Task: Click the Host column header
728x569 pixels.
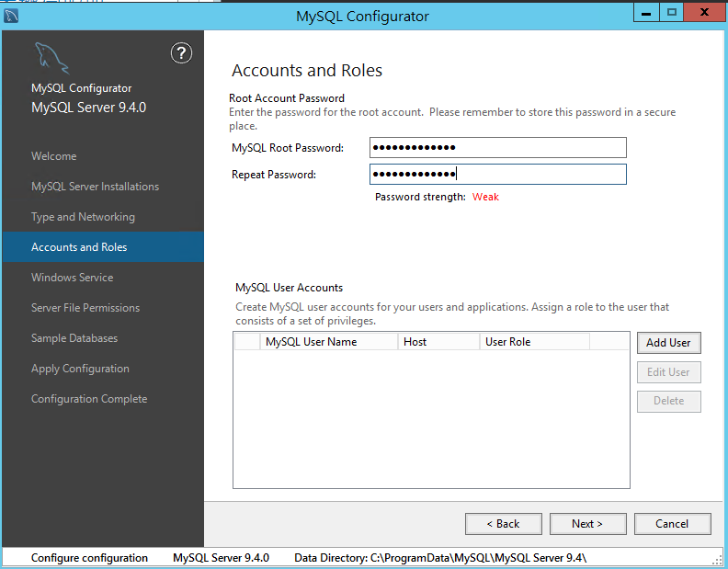Action: (x=438, y=342)
